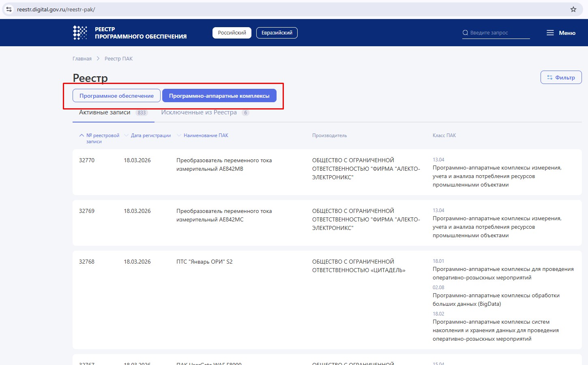Image resolution: width=588 pixels, height=365 pixels.
Task: Click Производитель column header
Action: [330, 135]
